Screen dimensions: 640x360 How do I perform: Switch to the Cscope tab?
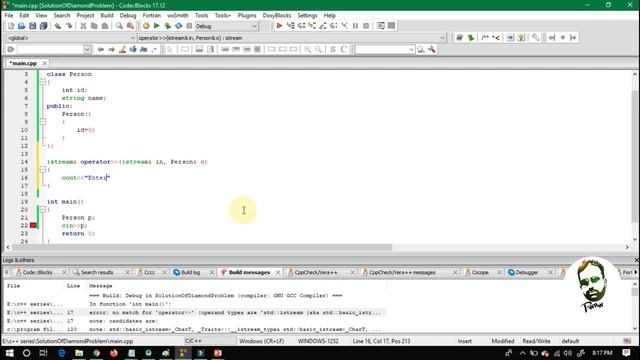point(480,272)
